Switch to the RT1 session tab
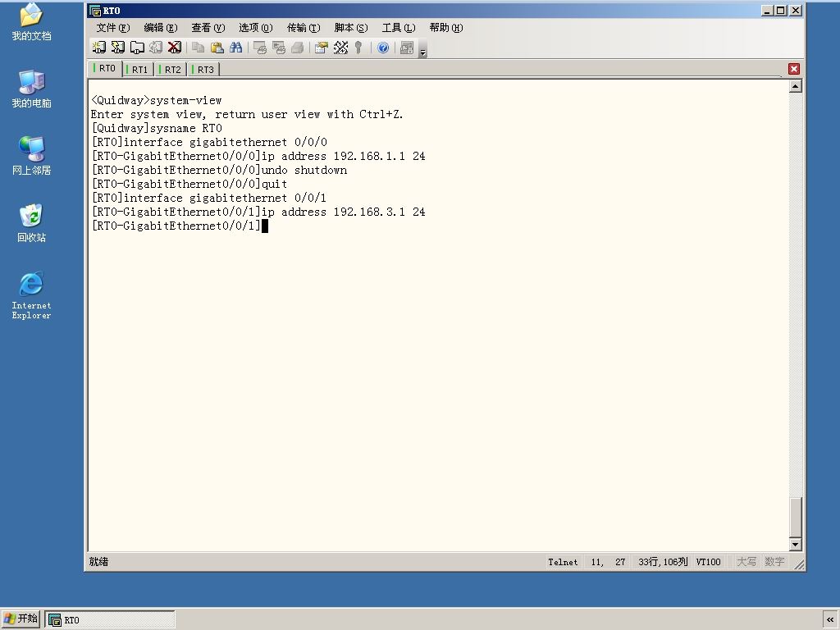The height and width of the screenshot is (630, 840). pyautogui.click(x=138, y=70)
